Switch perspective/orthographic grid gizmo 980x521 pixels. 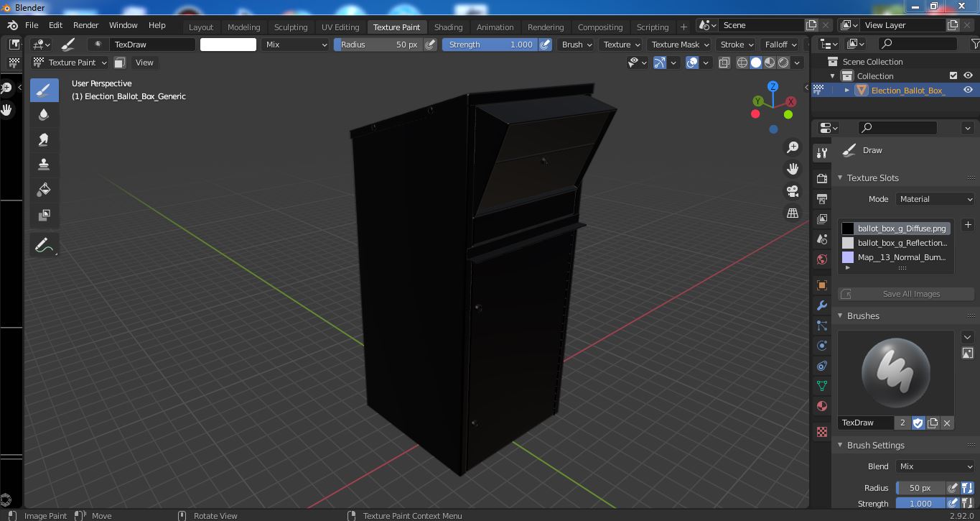click(793, 213)
